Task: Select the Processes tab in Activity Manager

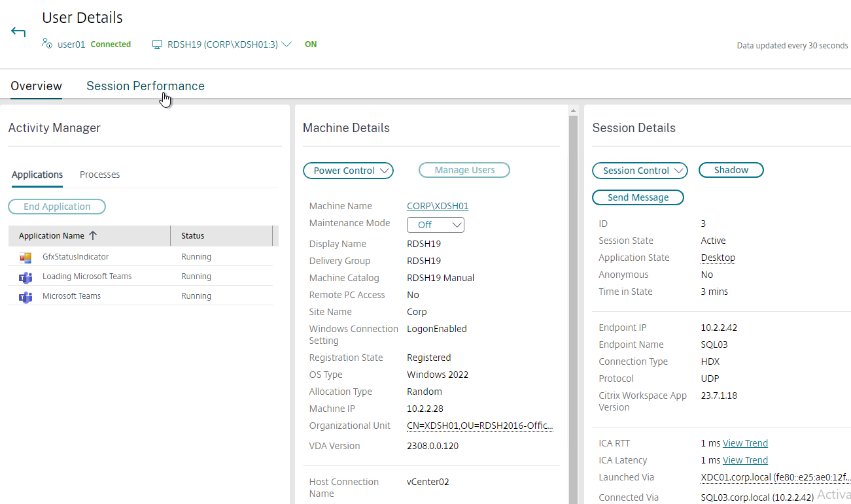Action: (x=99, y=175)
